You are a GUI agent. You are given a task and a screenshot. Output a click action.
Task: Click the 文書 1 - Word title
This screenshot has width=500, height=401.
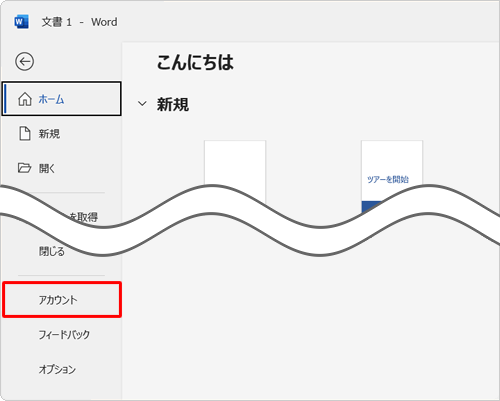[x=79, y=22]
